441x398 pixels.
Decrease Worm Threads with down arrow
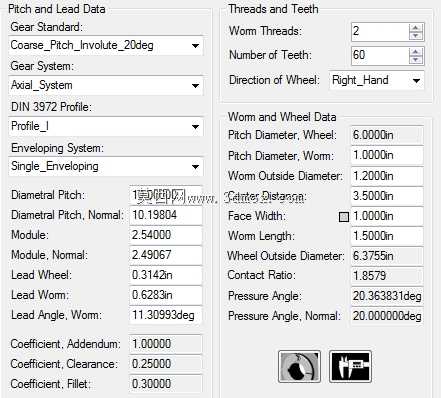[x=416, y=36]
